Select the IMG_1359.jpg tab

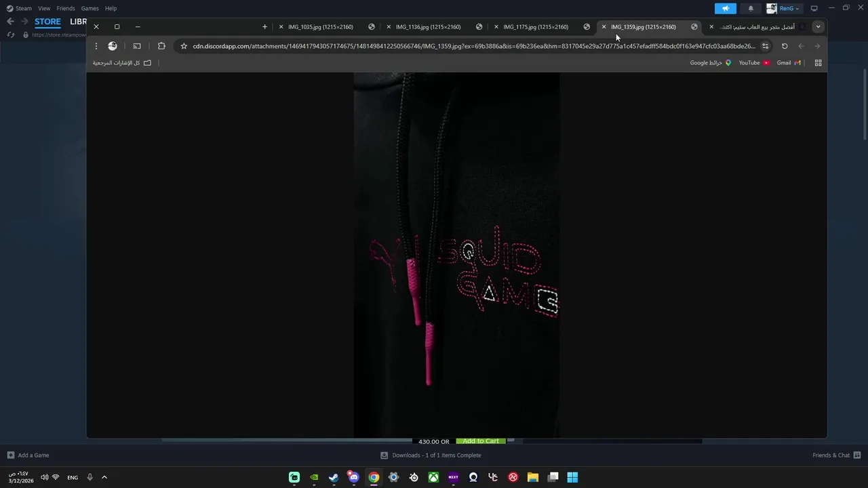coord(650,27)
